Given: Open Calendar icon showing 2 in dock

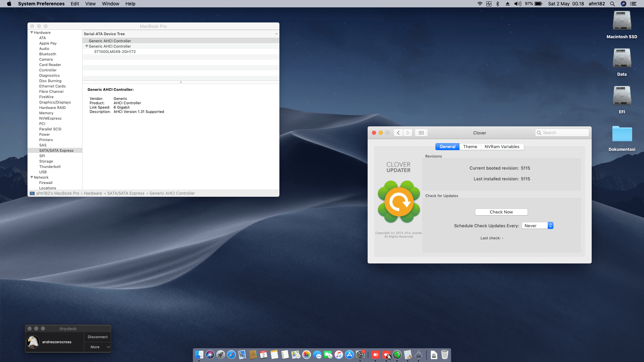Looking at the screenshot, I should click(264, 355).
